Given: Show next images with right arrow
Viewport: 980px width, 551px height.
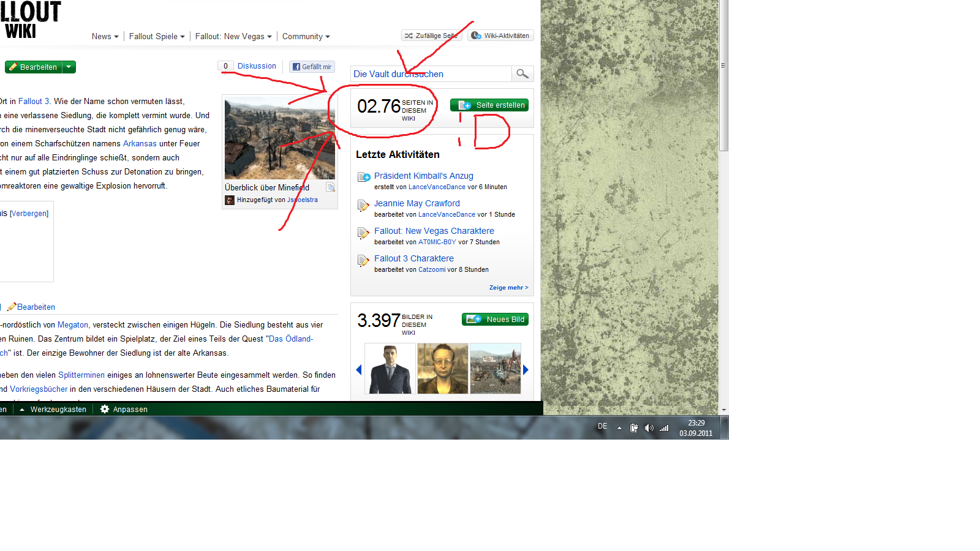Looking at the screenshot, I should pyautogui.click(x=526, y=370).
